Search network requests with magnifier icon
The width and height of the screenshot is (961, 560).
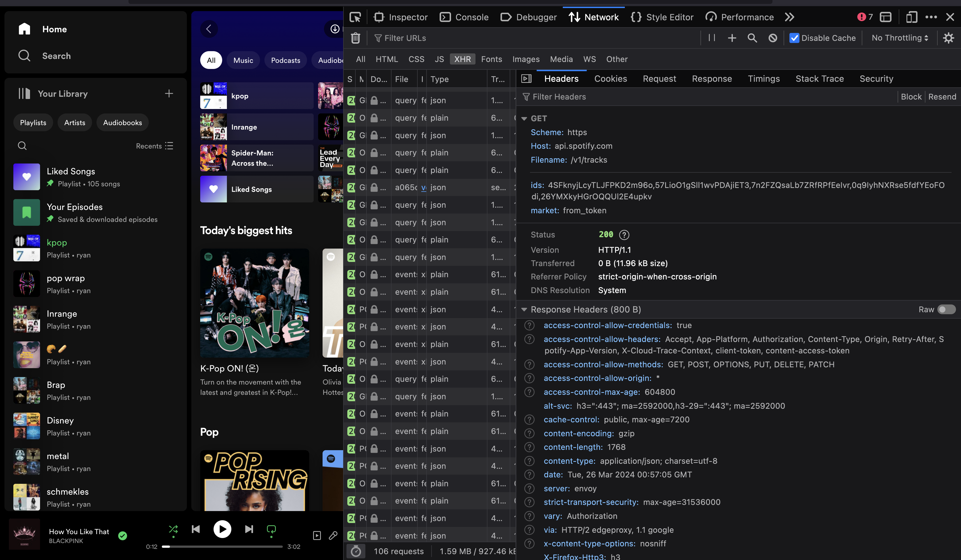[752, 38]
